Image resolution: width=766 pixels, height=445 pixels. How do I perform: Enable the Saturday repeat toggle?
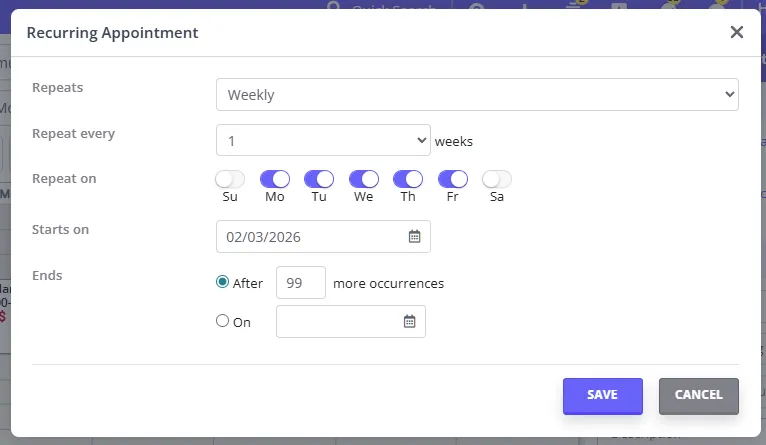(x=497, y=179)
